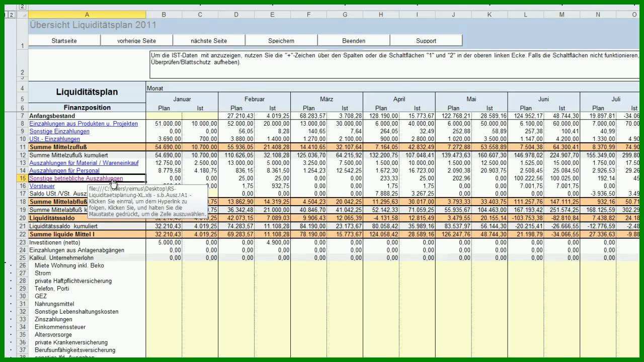Image resolution: width=644 pixels, height=362 pixels.
Task: Go to vorherige Seite
Action: [136, 41]
